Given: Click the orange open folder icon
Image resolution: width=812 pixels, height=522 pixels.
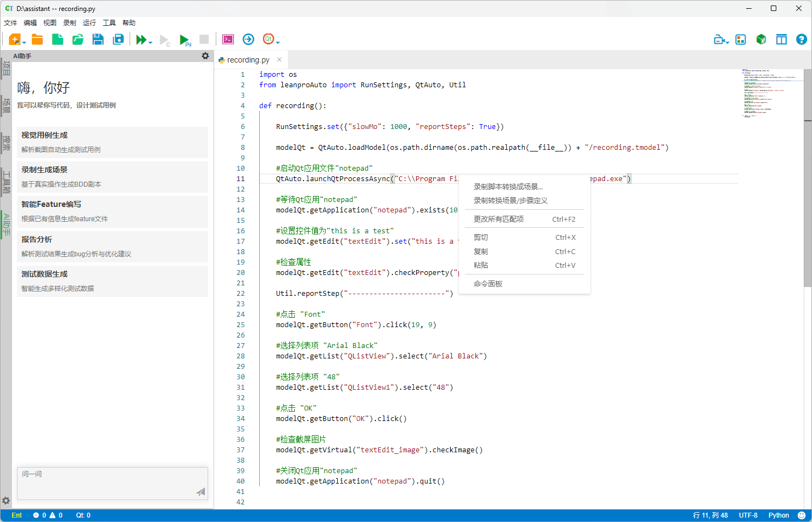Looking at the screenshot, I should (x=37, y=39).
